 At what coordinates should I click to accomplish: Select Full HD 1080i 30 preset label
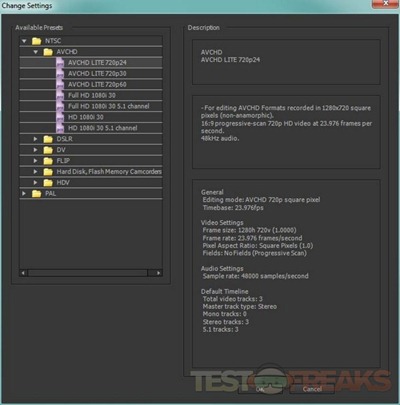click(x=92, y=95)
